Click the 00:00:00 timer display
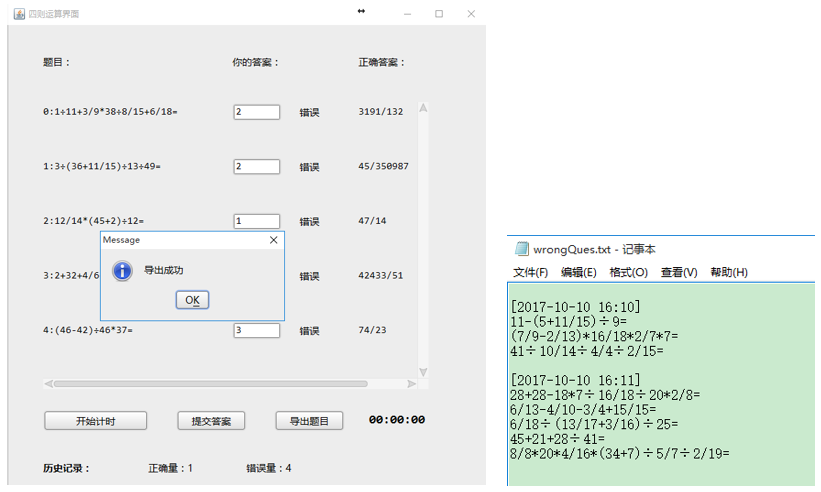821x492 pixels. 397,420
